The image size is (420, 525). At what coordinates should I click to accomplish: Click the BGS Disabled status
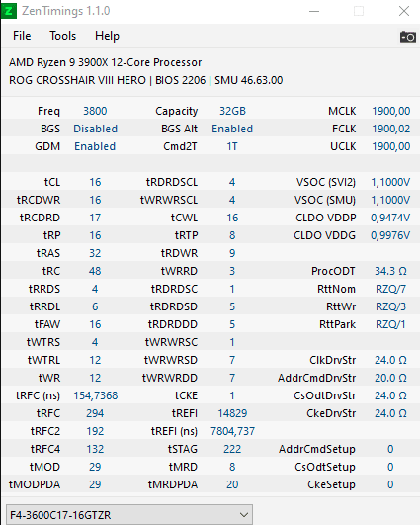pyautogui.click(x=96, y=129)
